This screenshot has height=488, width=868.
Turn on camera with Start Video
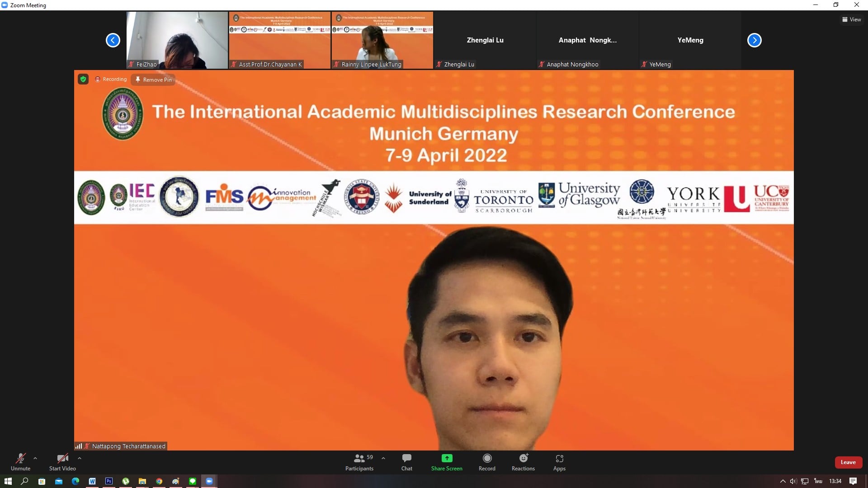62,462
